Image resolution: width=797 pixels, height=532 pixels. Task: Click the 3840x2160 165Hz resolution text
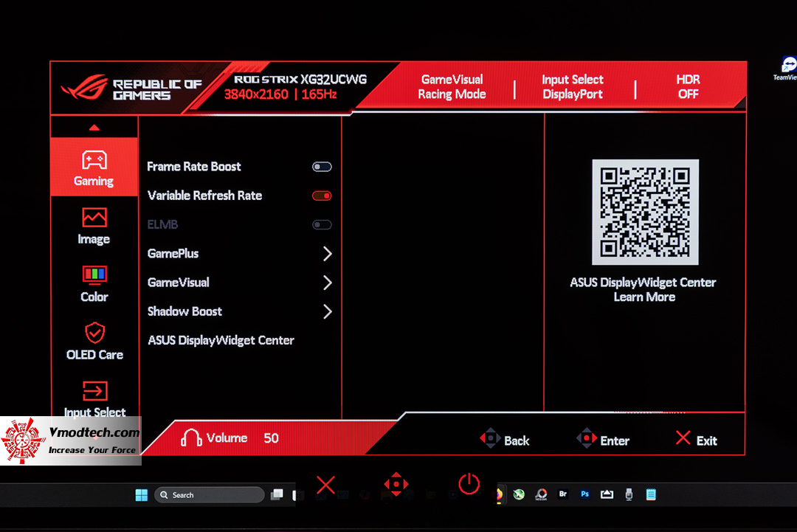pyautogui.click(x=280, y=94)
